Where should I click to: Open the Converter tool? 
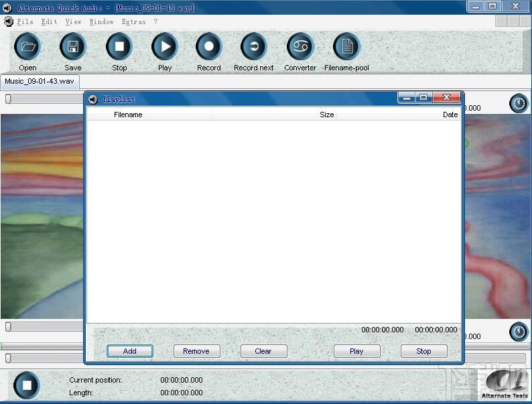[300, 46]
